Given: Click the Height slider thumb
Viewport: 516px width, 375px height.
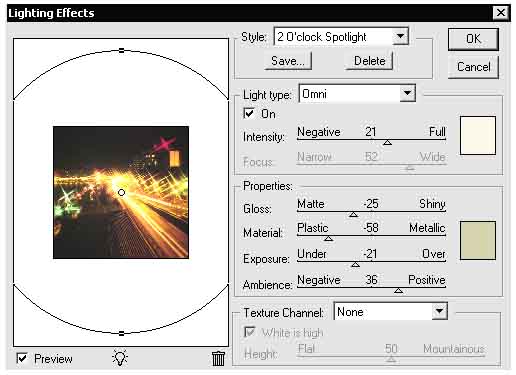Looking at the screenshot, I should 391,359.
